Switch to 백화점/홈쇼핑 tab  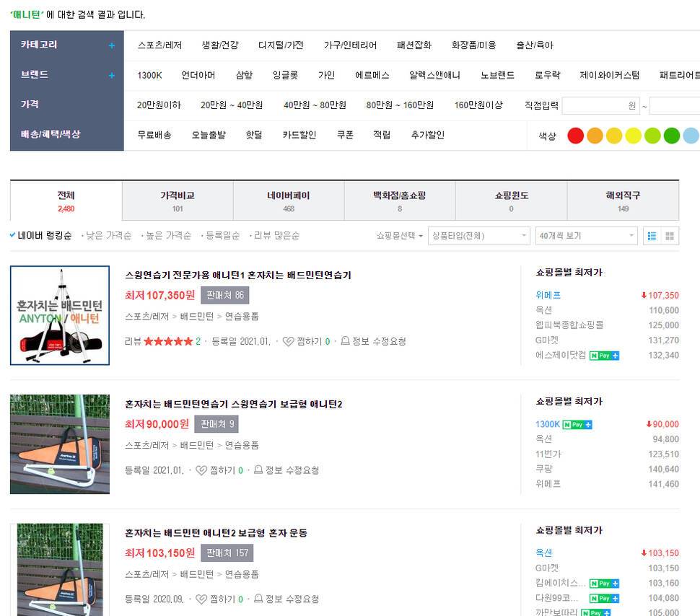(400, 201)
